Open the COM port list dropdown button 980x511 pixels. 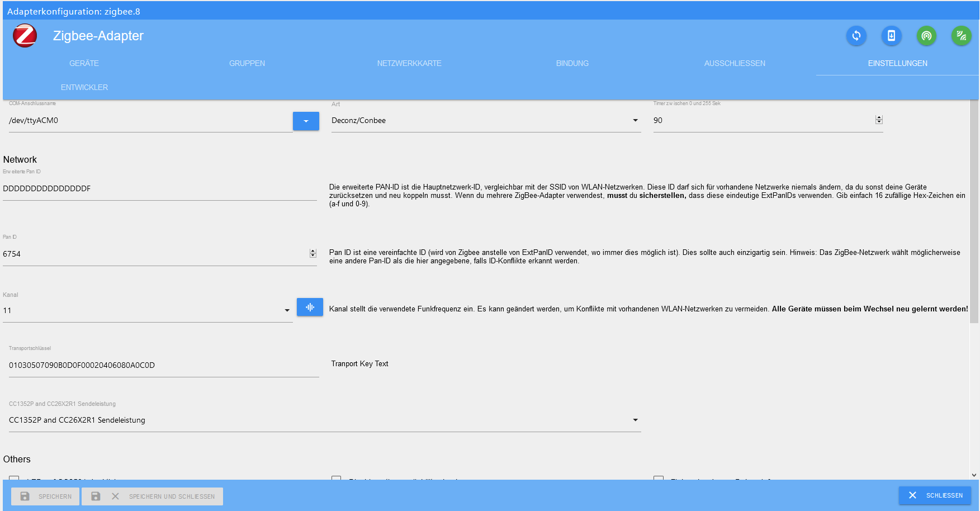coord(306,121)
